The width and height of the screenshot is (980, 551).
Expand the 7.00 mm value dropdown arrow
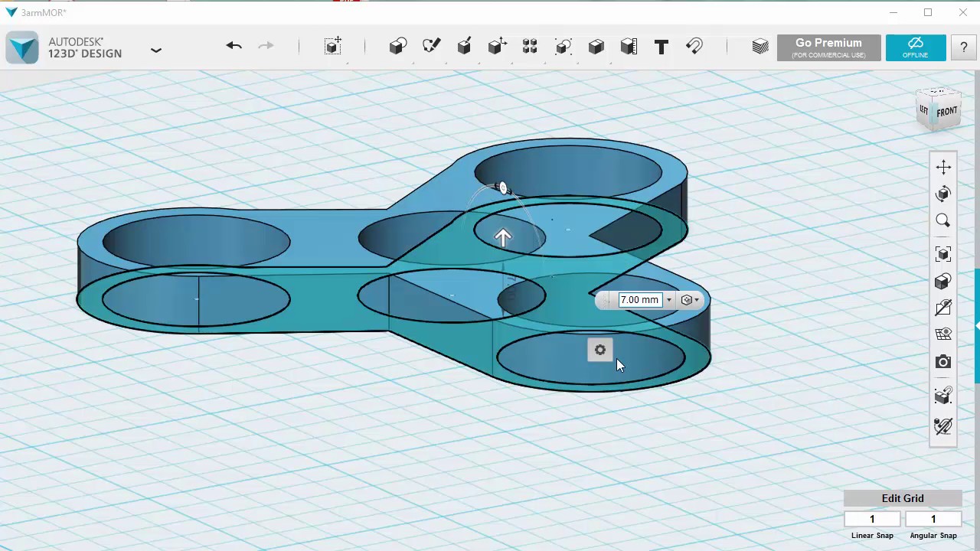pyautogui.click(x=668, y=300)
